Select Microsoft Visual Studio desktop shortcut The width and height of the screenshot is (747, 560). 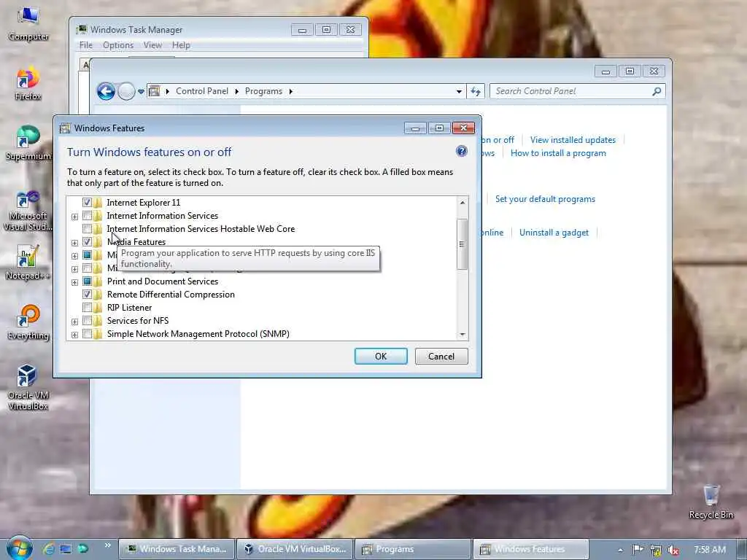click(28, 209)
